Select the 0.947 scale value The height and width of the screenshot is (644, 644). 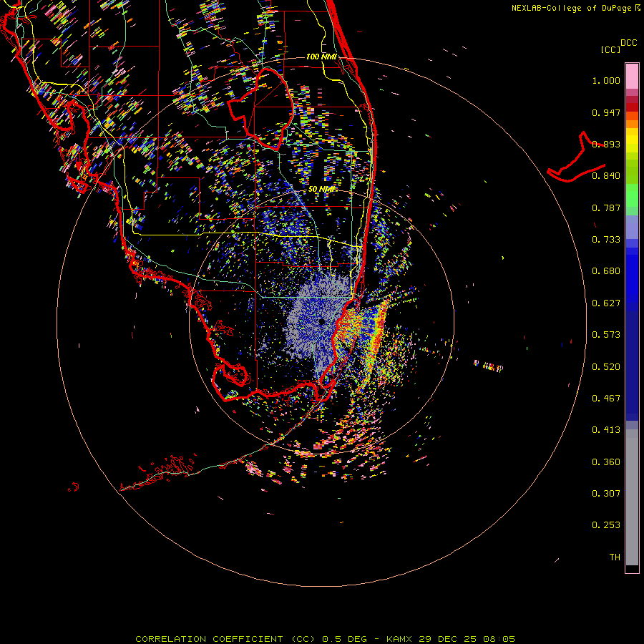click(x=606, y=112)
